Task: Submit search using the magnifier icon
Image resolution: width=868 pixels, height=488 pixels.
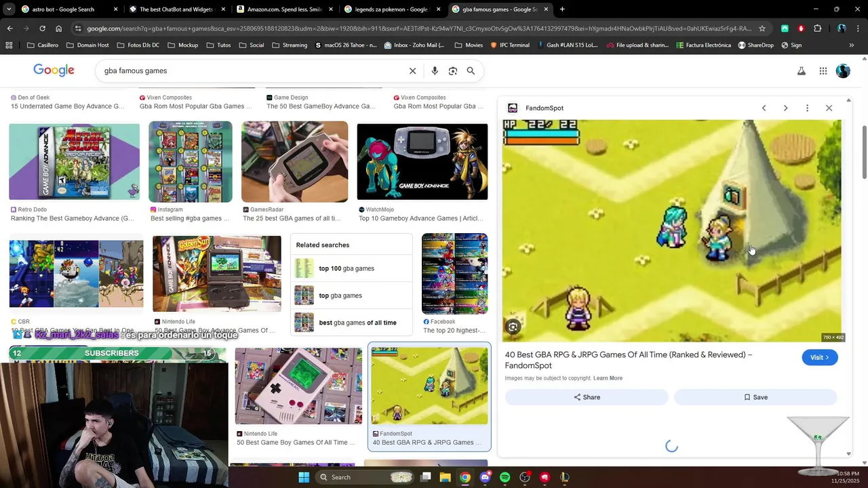Action: click(471, 70)
